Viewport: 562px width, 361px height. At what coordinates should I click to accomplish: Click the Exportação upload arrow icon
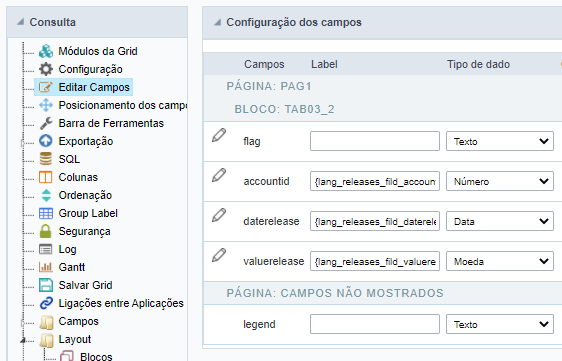46,141
